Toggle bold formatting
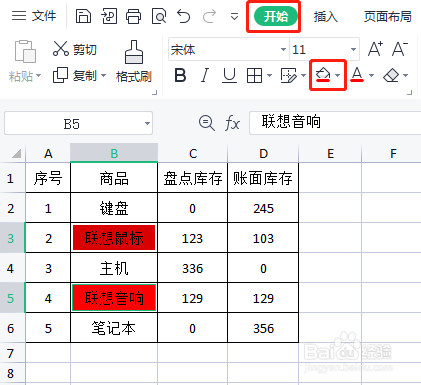Screen dimensions: 421x385 (180, 75)
